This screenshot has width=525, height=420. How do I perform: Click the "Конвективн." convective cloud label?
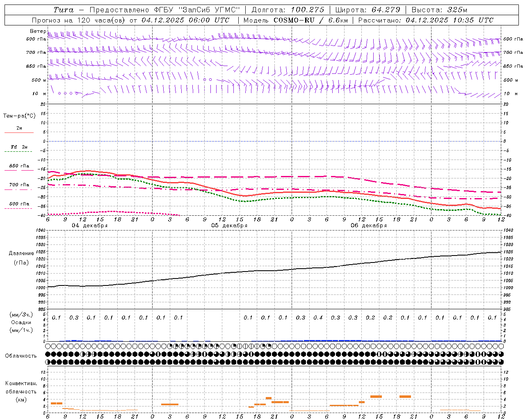[21, 383]
